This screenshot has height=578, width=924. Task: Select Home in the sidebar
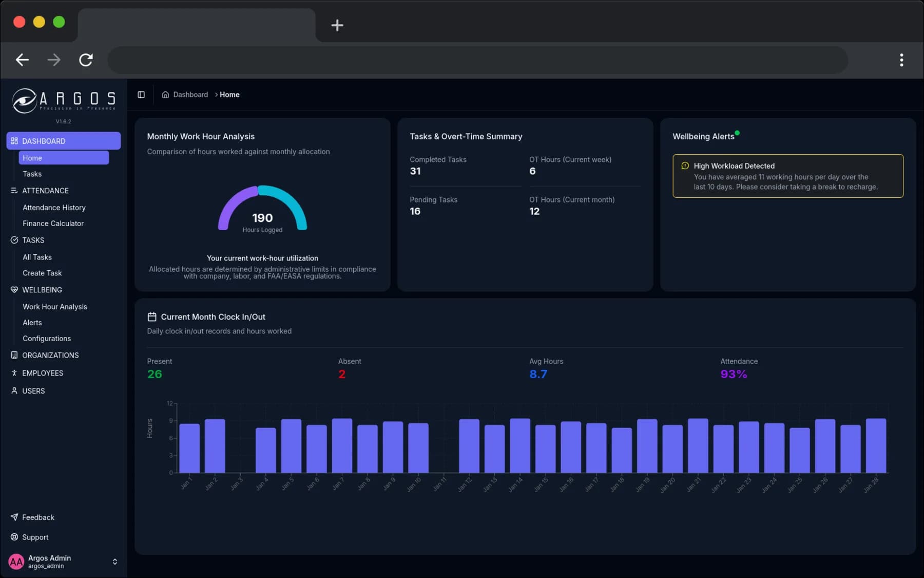tap(64, 158)
